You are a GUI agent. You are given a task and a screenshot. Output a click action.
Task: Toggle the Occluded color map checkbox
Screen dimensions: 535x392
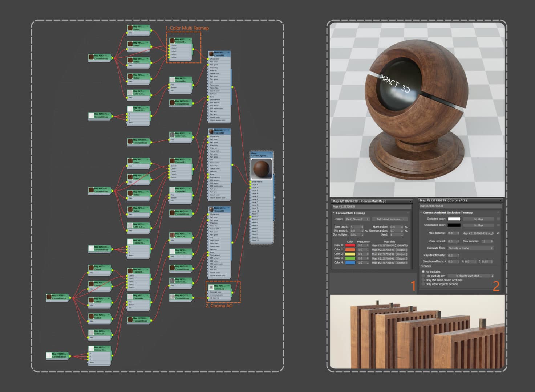click(x=498, y=219)
